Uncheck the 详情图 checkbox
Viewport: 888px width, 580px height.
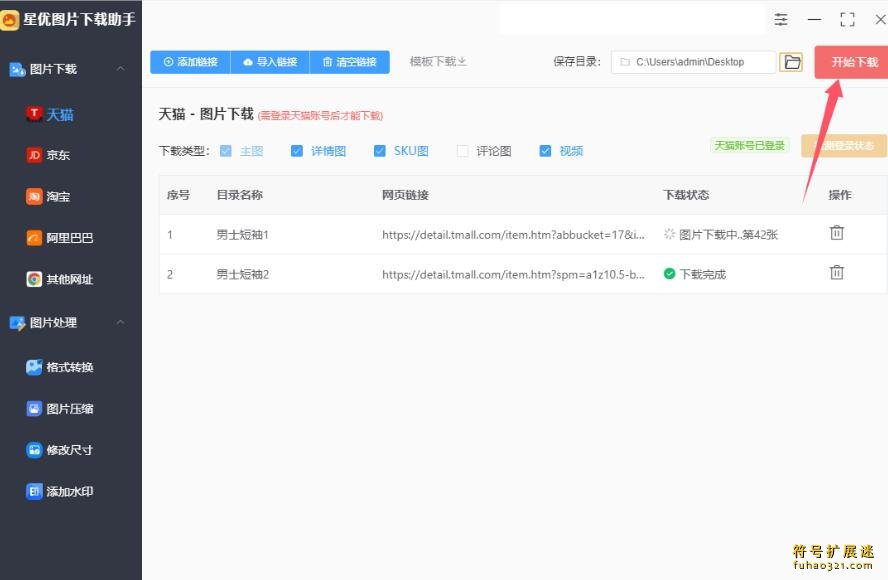click(296, 151)
